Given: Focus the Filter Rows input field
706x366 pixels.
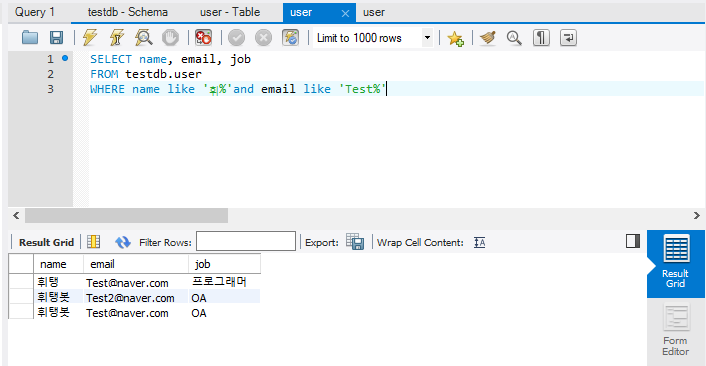Looking at the screenshot, I should [x=246, y=241].
